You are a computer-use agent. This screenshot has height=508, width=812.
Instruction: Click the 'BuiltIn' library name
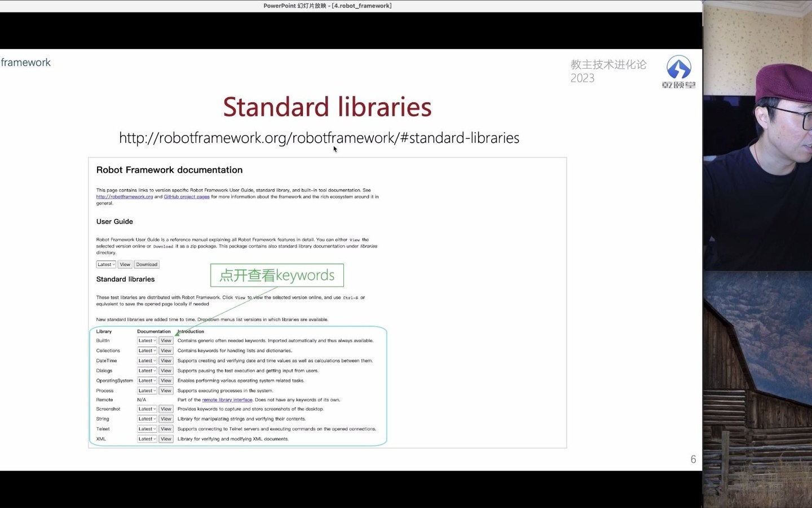pyautogui.click(x=103, y=341)
